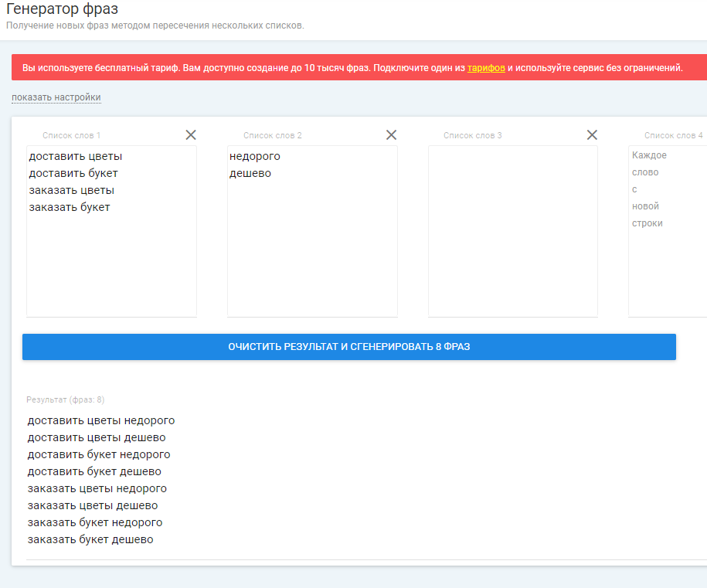Click into the empty word list 3 field
The width and height of the screenshot is (707, 588).
coord(512,230)
